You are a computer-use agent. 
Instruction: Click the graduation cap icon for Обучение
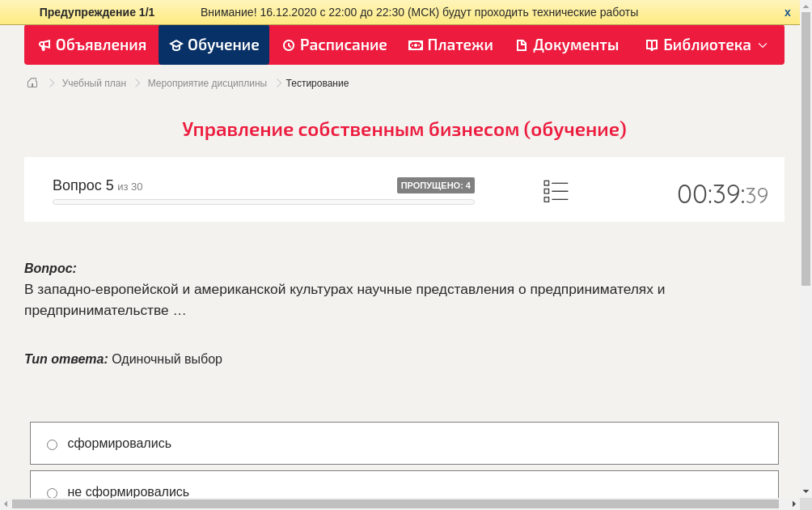(176, 45)
